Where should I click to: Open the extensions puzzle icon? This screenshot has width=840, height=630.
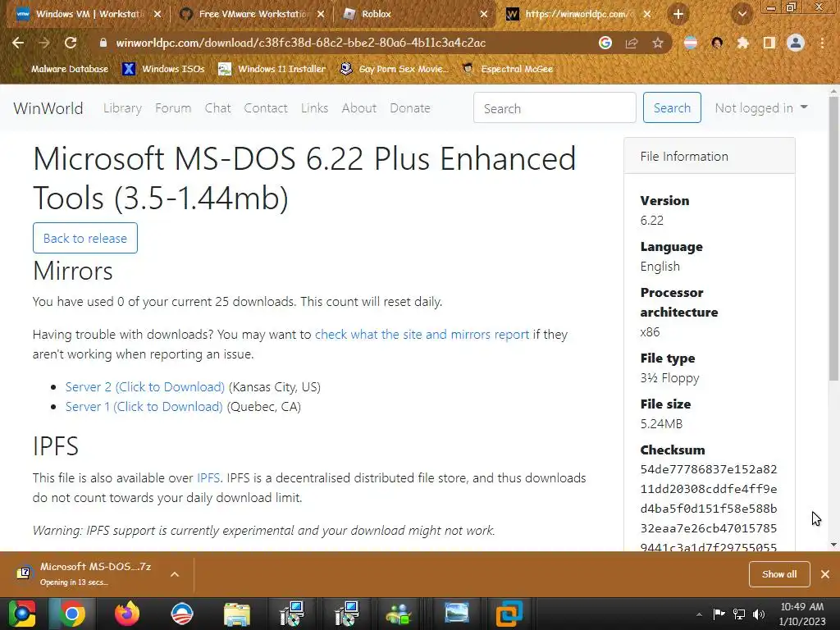(x=743, y=43)
